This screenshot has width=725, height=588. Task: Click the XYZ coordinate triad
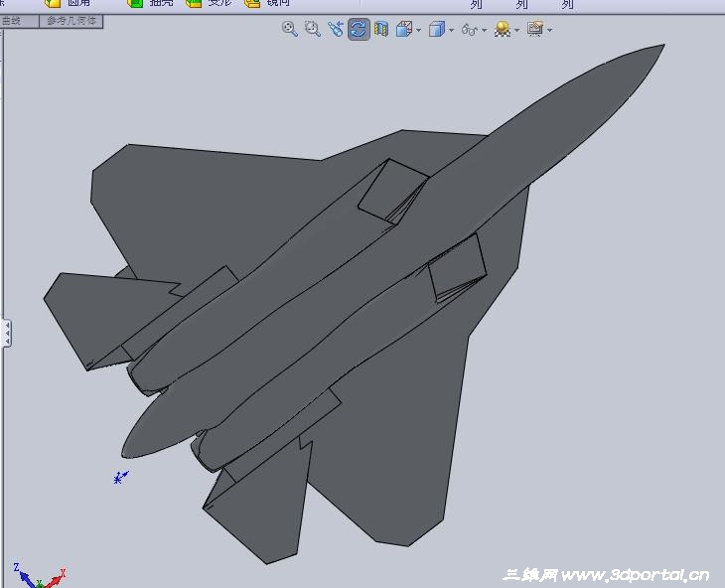click(x=40, y=576)
